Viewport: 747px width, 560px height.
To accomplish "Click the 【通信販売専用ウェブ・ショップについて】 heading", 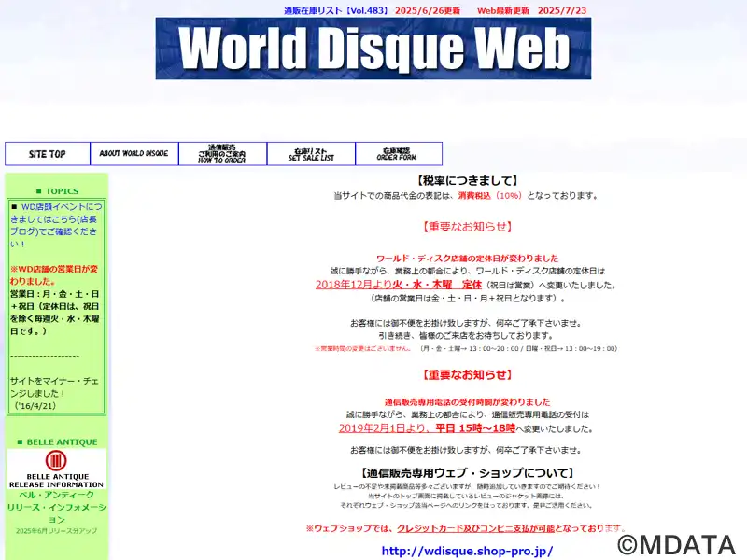I will [x=467, y=473].
